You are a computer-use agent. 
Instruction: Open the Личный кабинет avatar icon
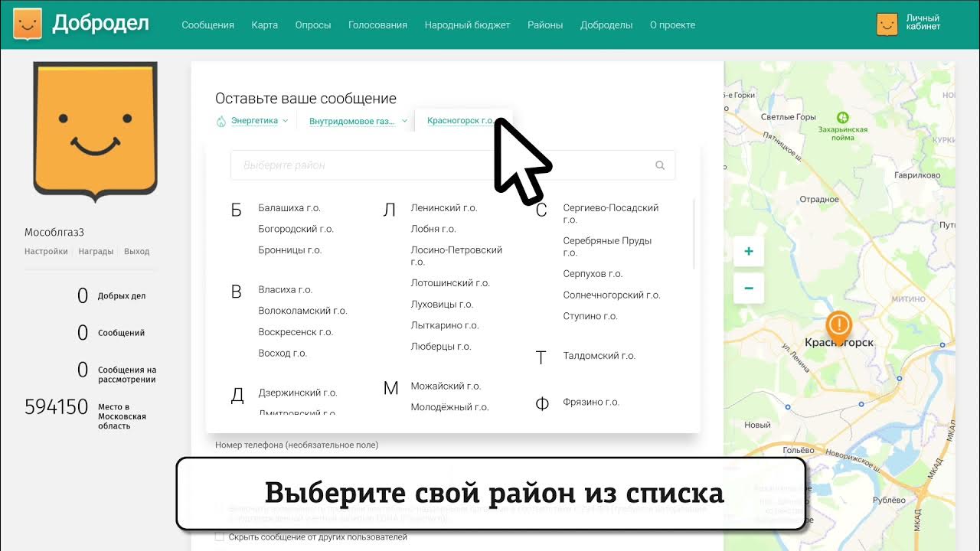coord(887,24)
